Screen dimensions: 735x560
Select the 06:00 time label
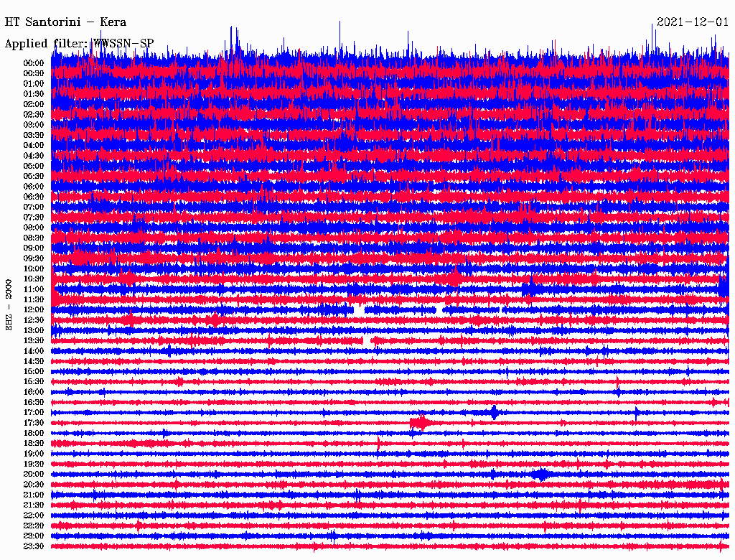[x=34, y=187]
